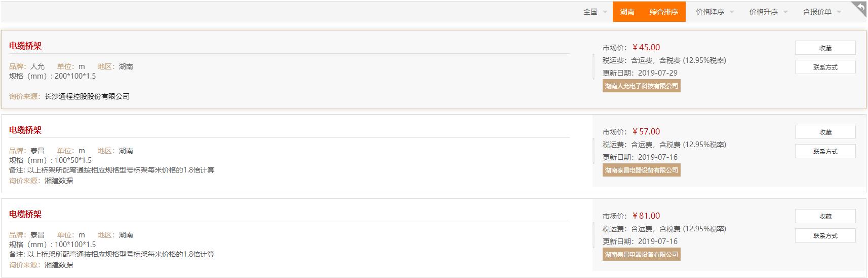Open the 含报价单 filter dropdown
The height and width of the screenshot is (278, 868).
pyautogui.click(x=822, y=12)
